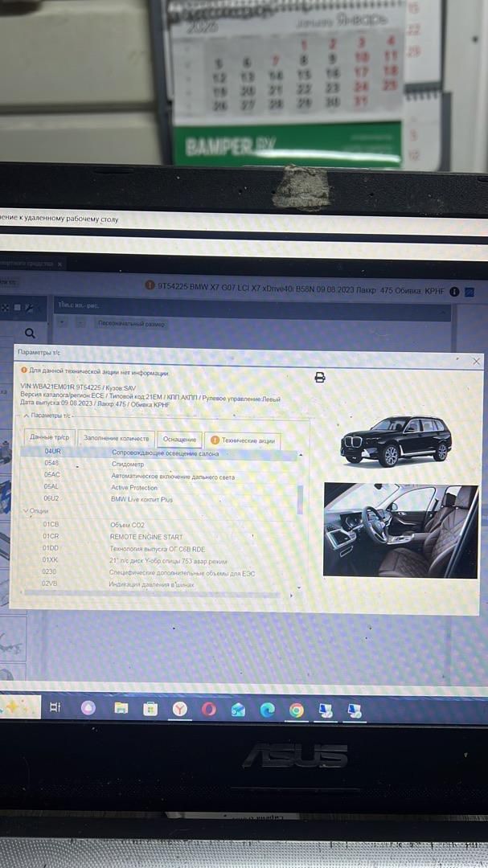Collapse the Опции group
This screenshot has width=488, height=868.
pyautogui.click(x=26, y=511)
